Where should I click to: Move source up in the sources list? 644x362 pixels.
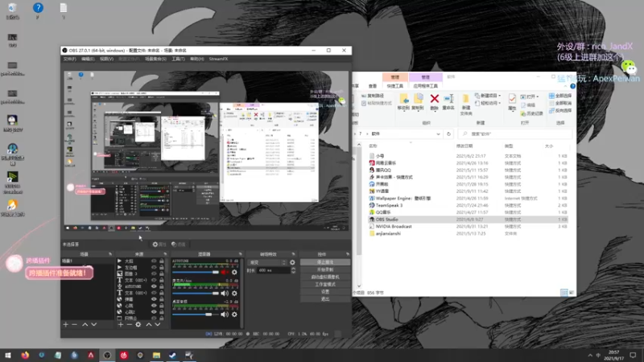coord(149,325)
